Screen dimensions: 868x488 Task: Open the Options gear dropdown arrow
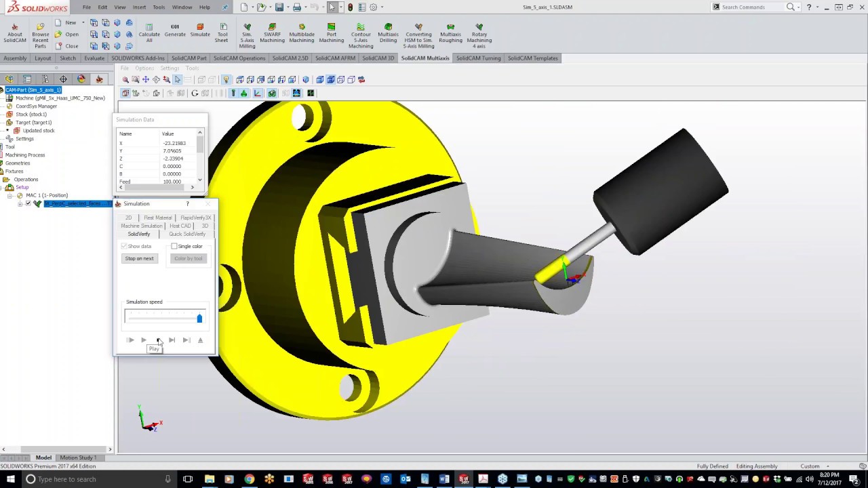(x=381, y=7)
